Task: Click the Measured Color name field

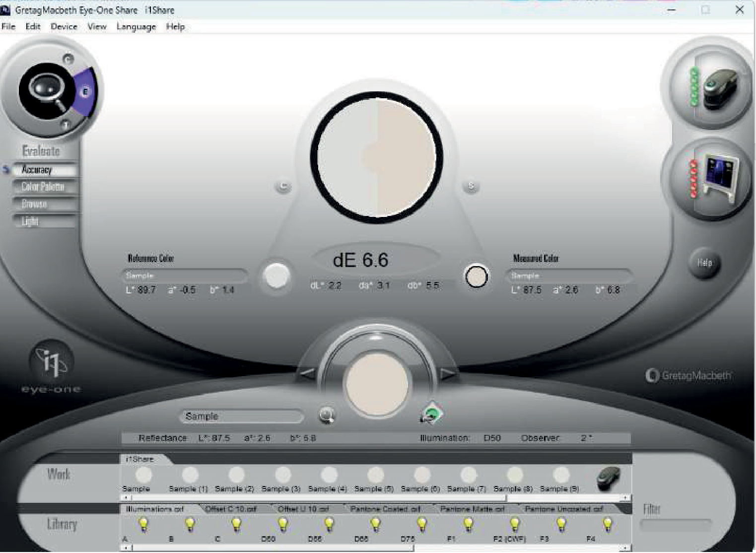Action: tap(569, 276)
